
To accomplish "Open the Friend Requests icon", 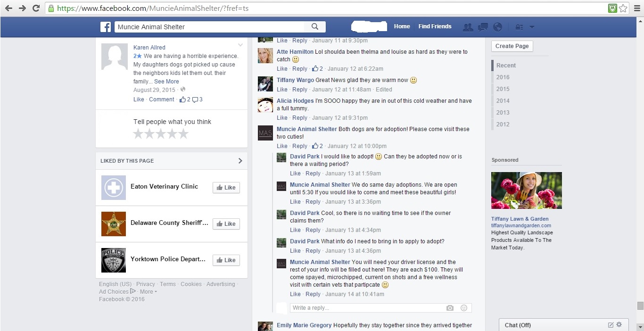I will coord(468,27).
